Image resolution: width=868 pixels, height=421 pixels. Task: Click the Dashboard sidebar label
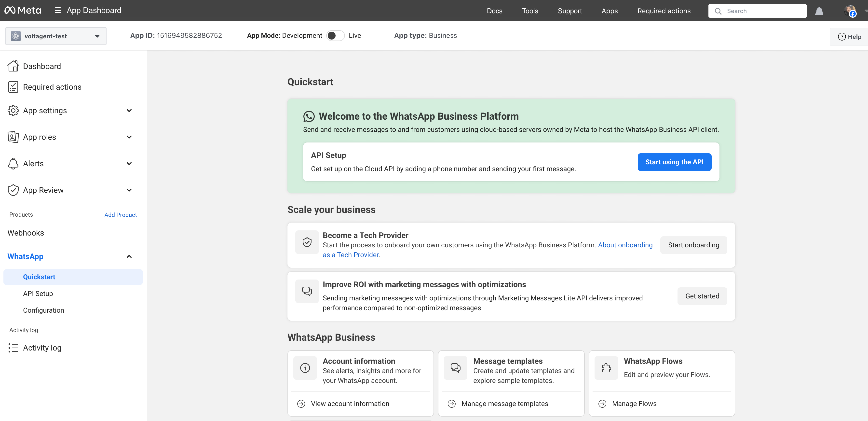pyautogui.click(x=42, y=66)
